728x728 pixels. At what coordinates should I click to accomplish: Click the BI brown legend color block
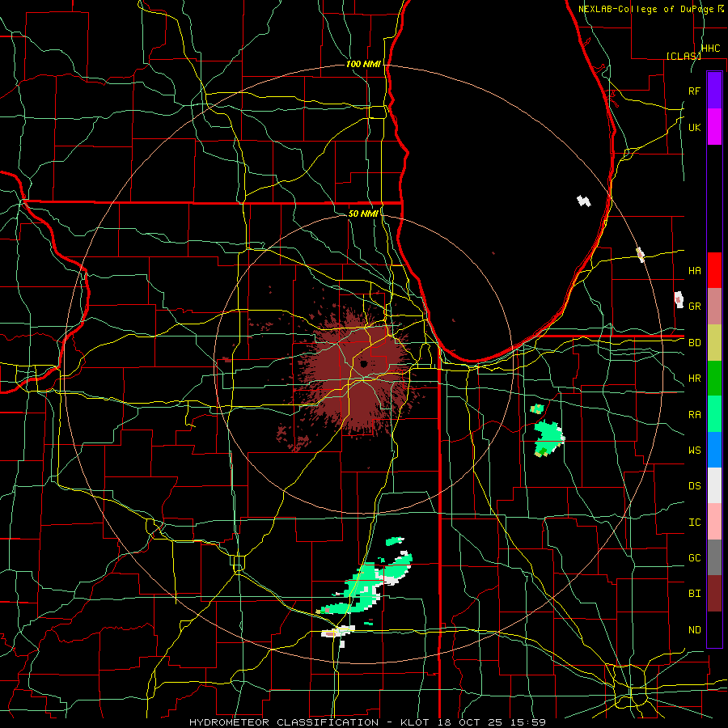click(x=714, y=593)
